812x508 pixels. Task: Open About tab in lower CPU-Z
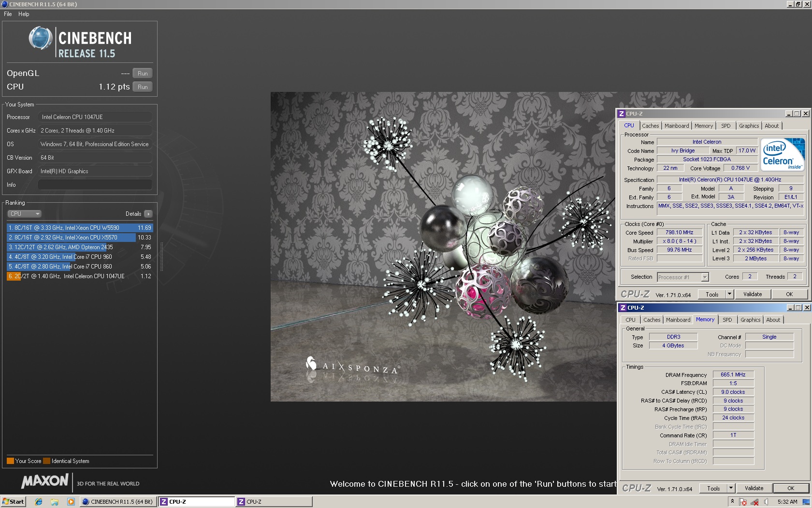click(773, 320)
